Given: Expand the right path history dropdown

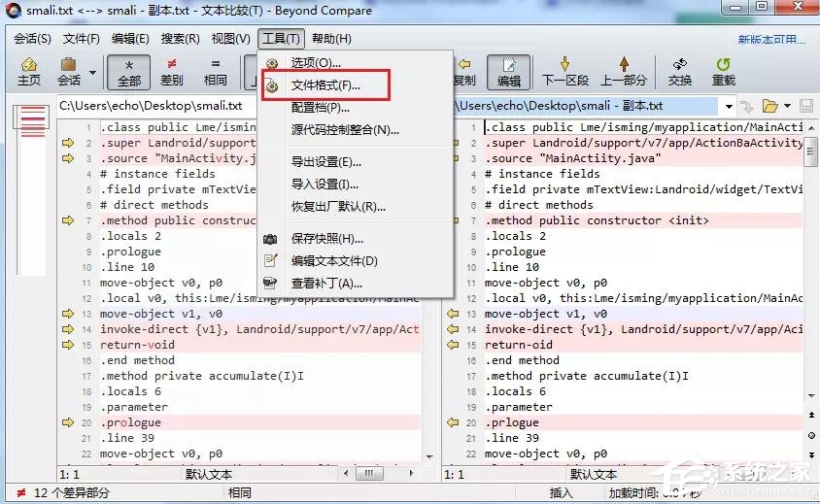Looking at the screenshot, I should click(729, 106).
